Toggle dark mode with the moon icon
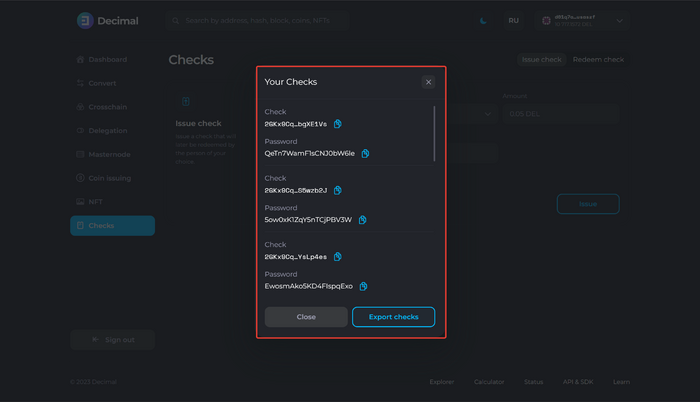 click(x=483, y=21)
